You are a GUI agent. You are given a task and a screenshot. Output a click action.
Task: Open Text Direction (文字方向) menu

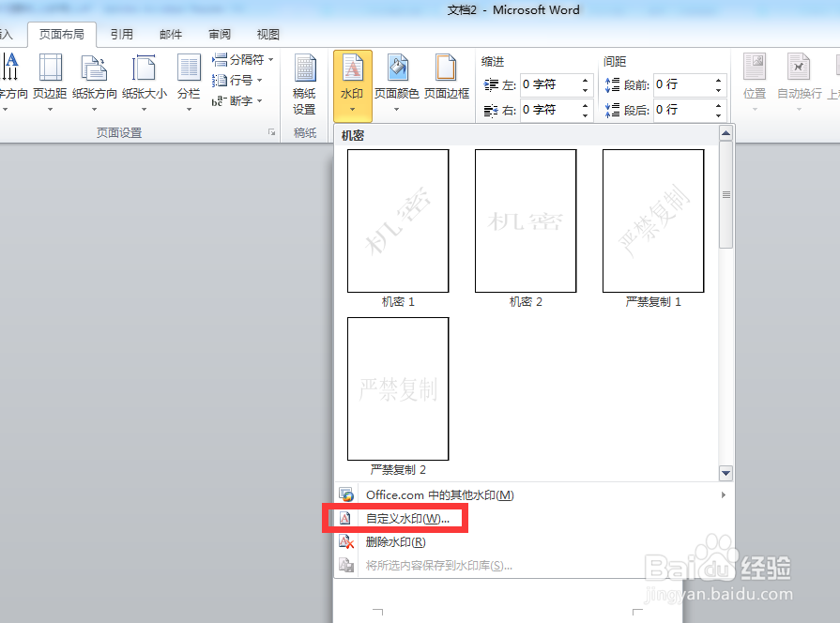[x=12, y=83]
